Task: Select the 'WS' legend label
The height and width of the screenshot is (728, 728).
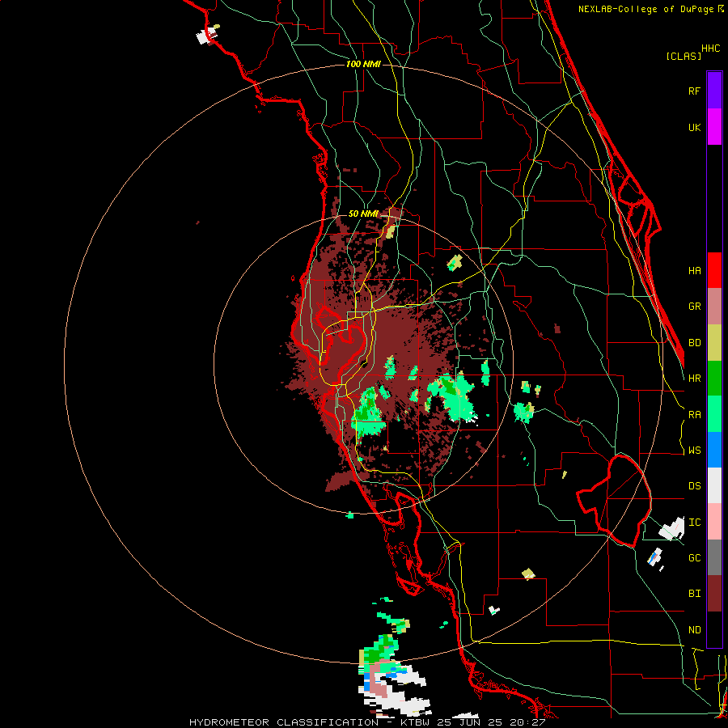Action: click(x=694, y=450)
